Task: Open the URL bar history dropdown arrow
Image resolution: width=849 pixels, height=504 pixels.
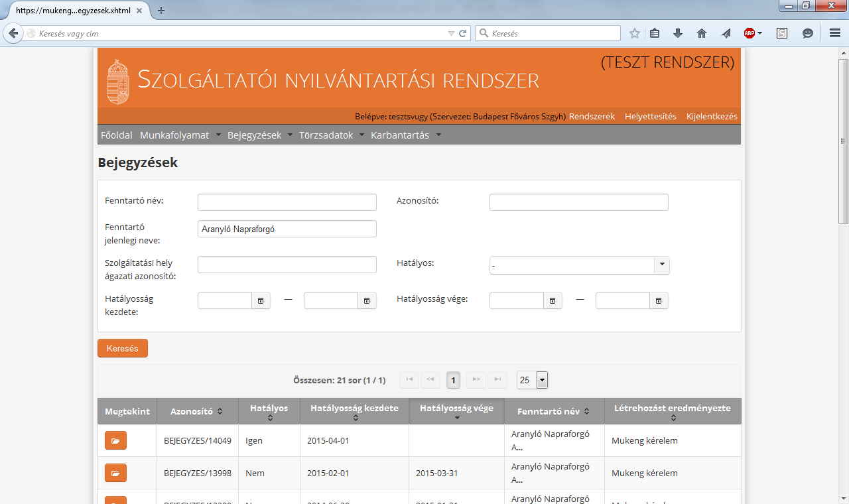Action: coord(451,33)
